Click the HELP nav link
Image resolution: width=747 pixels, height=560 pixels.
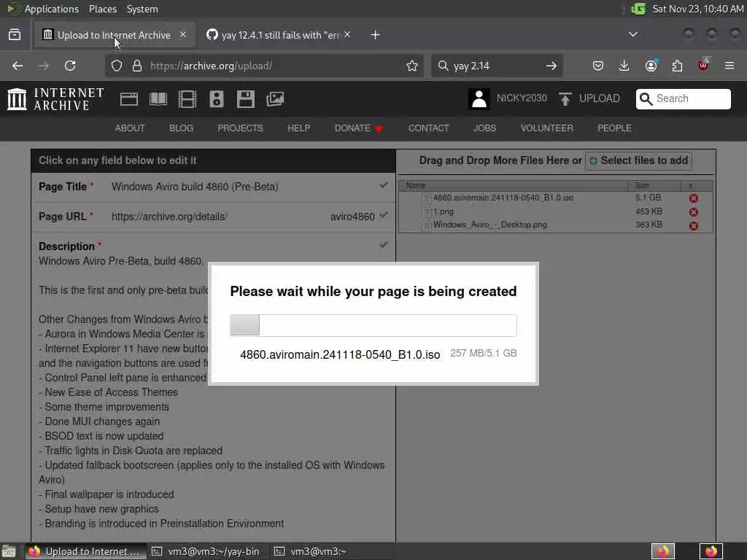(x=298, y=128)
